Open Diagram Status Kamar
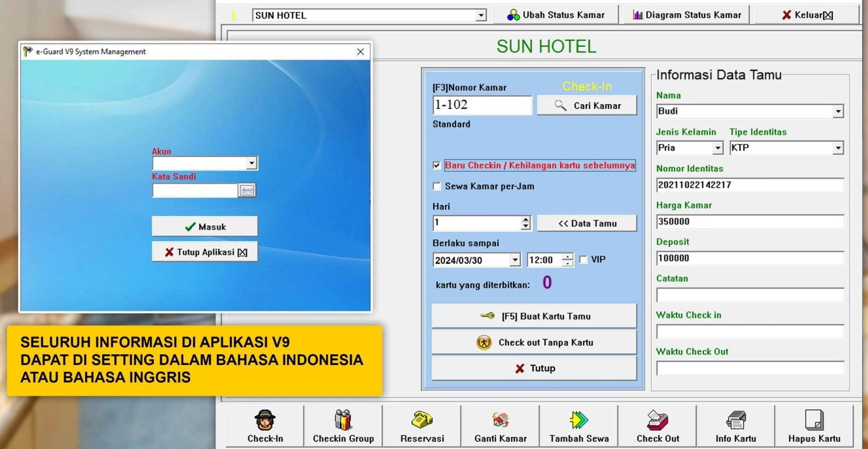868x449 pixels. point(685,14)
